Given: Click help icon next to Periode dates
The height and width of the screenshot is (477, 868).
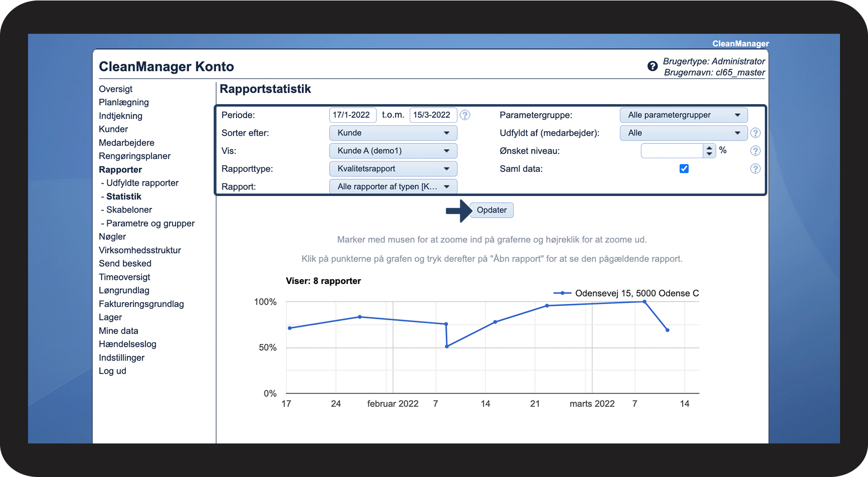Looking at the screenshot, I should click(x=465, y=115).
